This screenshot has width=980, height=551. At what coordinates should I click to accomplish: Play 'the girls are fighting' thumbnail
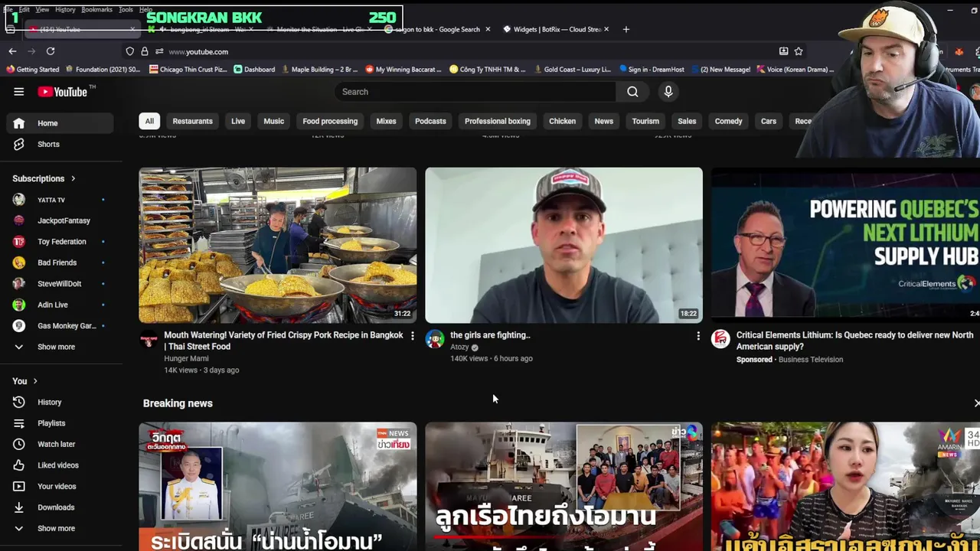coord(563,245)
